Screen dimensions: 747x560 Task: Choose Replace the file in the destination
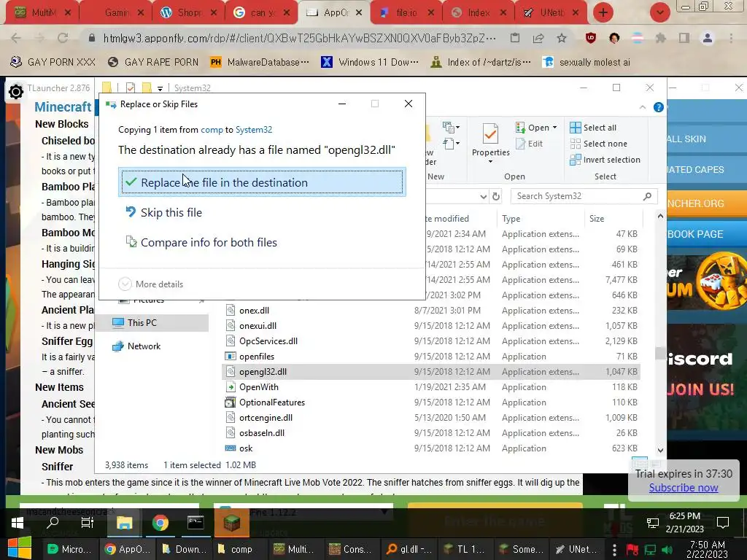pyautogui.click(x=262, y=182)
